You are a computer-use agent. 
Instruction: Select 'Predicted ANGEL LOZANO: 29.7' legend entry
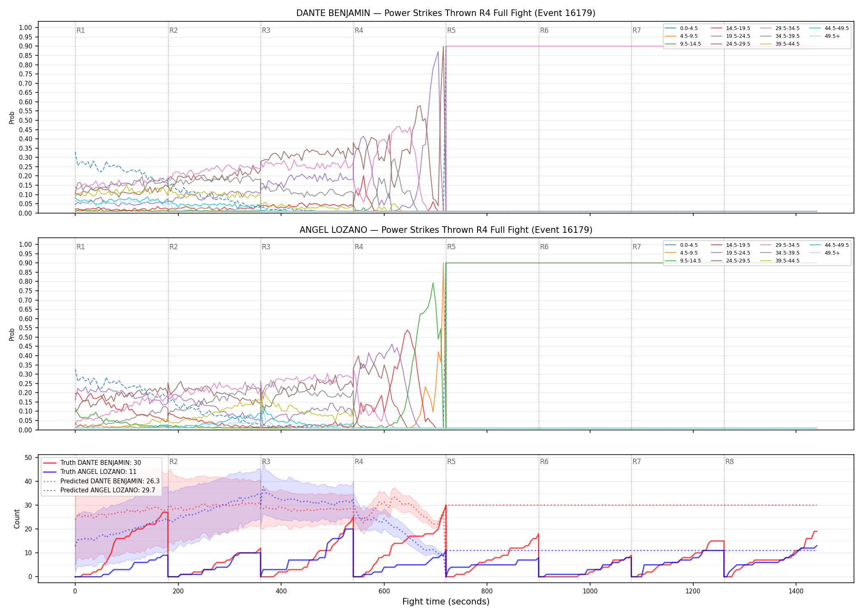[108, 490]
